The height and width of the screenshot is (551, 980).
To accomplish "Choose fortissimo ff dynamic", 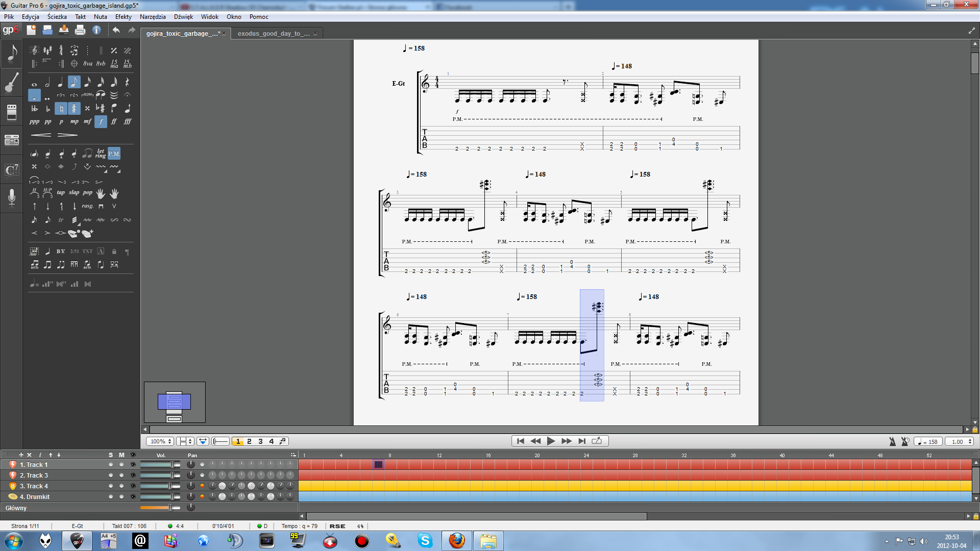I will (x=114, y=121).
